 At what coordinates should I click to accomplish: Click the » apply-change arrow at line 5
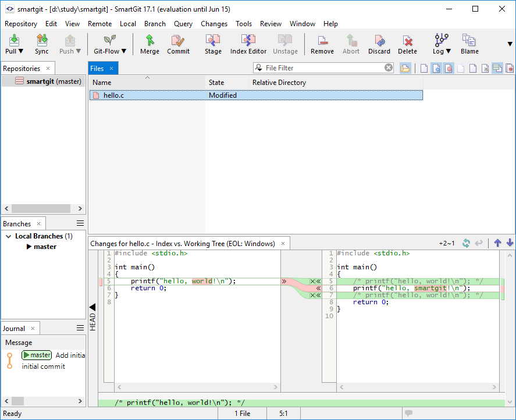284,281
